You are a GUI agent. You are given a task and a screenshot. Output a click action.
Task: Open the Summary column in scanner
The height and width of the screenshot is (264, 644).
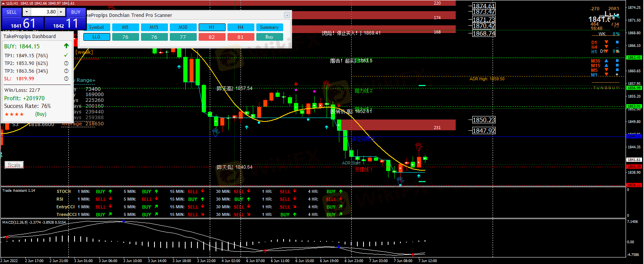click(x=269, y=27)
